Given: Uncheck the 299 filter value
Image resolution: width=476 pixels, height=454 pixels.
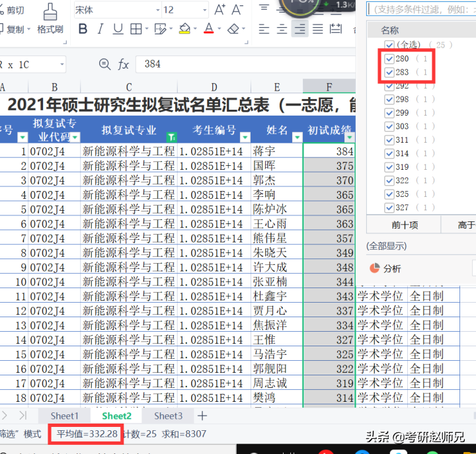Looking at the screenshot, I should [x=389, y=113].
